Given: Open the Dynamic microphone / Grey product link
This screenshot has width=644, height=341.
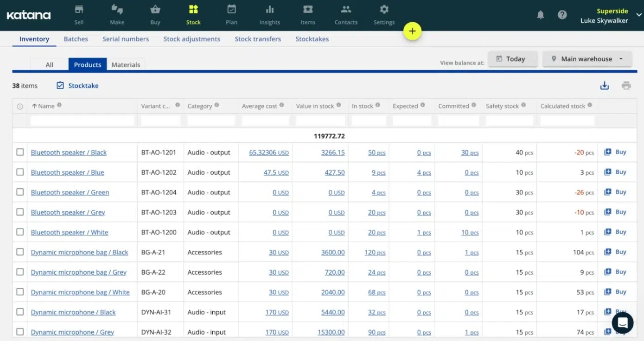Looking at the screenshot, I should pos(72,332).
